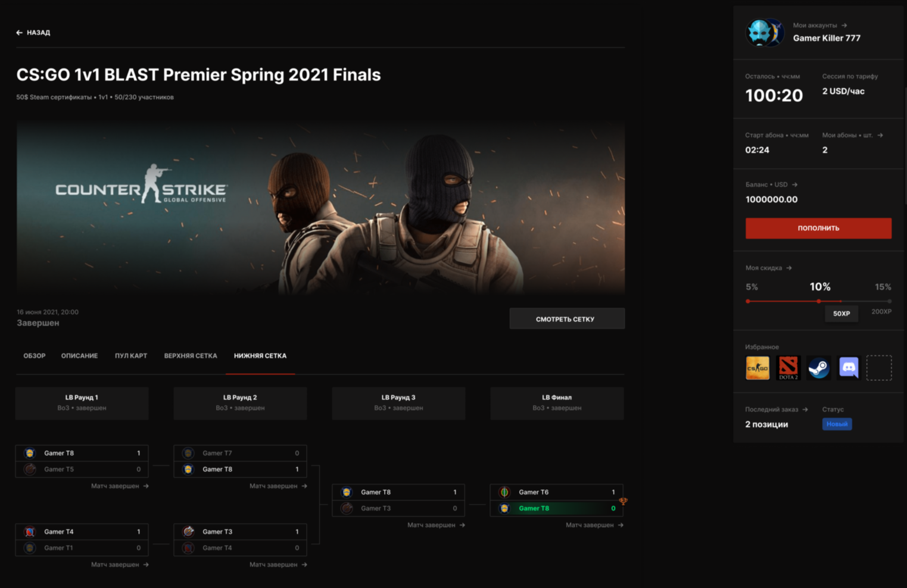Open Матч завершен link under LB Финал
Viewport: 907px width, 588px height.
tap(594, 525)
